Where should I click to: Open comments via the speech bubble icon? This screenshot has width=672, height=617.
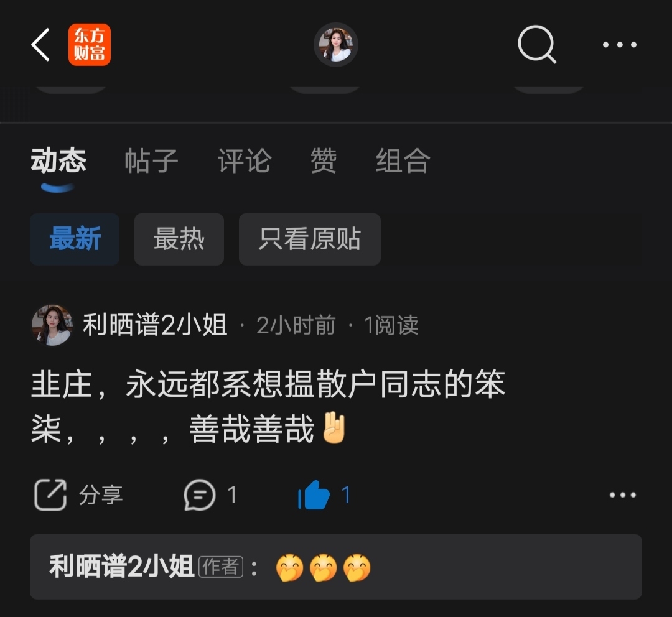coord(199,495)
